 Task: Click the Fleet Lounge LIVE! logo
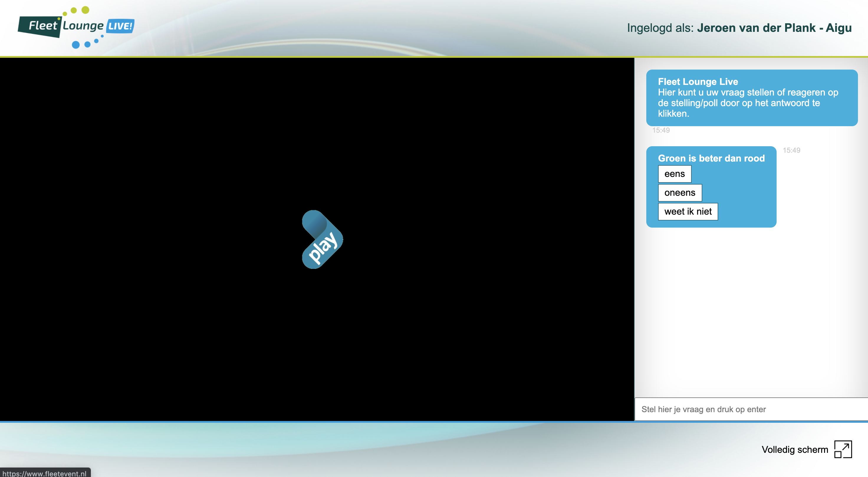[x=76, y=27]
